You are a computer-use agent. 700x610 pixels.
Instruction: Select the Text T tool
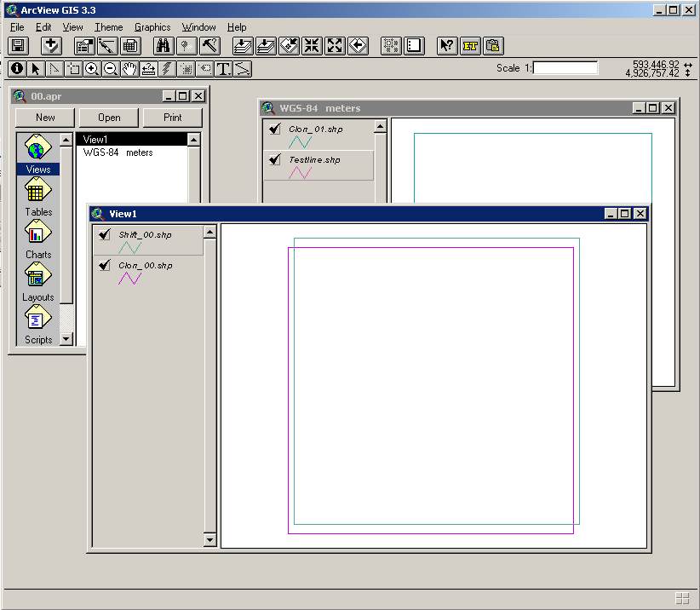(223, 69)
